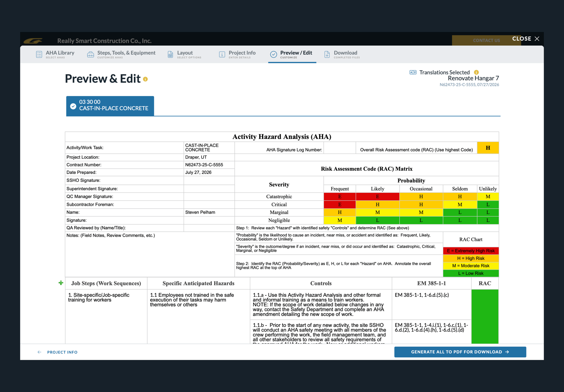Click checkmark icon on Cast-in-Place Concrete tab
Image resolution: width=564 pixels, height=392 pixels.
[x=73, y=106]
